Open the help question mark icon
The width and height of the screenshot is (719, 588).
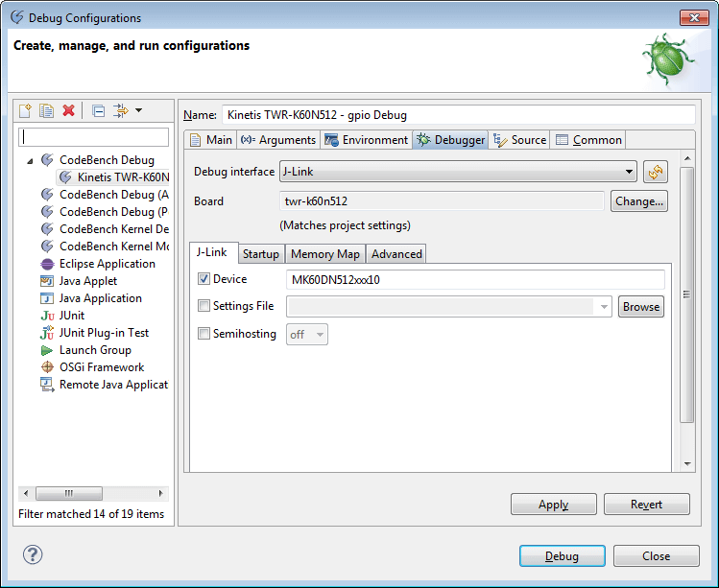tap(33, 554)
